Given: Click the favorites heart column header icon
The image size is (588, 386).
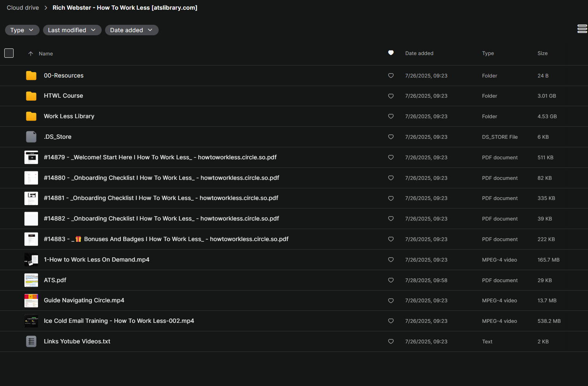Looking at the screenshot, I should (391, 53).
